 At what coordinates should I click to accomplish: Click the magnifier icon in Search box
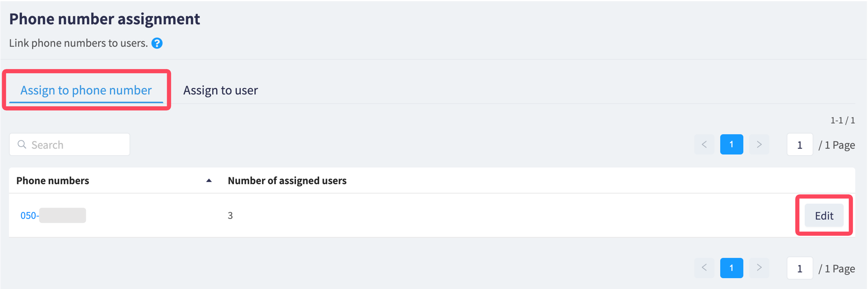pyautogui.click(x=22, y=144)
